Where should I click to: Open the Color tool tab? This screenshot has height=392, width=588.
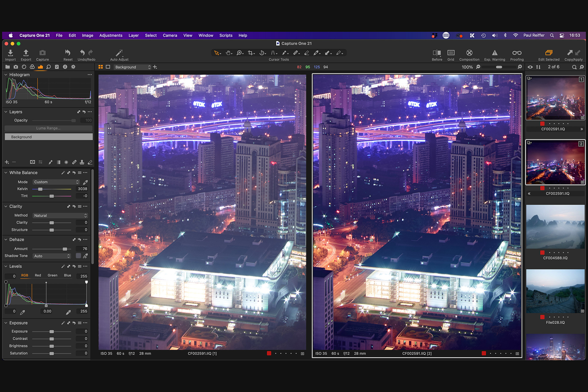tap(32, 67)
